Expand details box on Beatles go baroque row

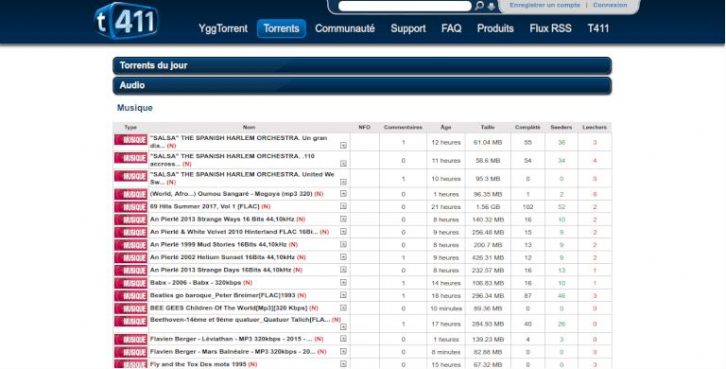(343, 295)
